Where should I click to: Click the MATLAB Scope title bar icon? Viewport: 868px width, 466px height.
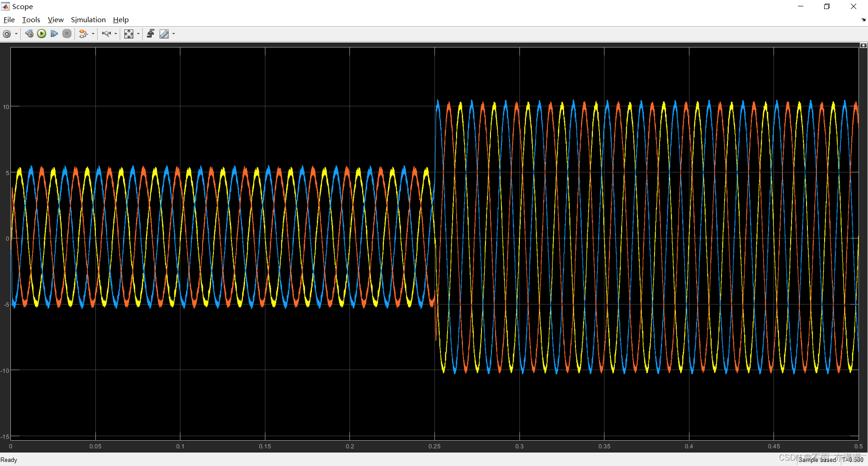tap(5, 6)
